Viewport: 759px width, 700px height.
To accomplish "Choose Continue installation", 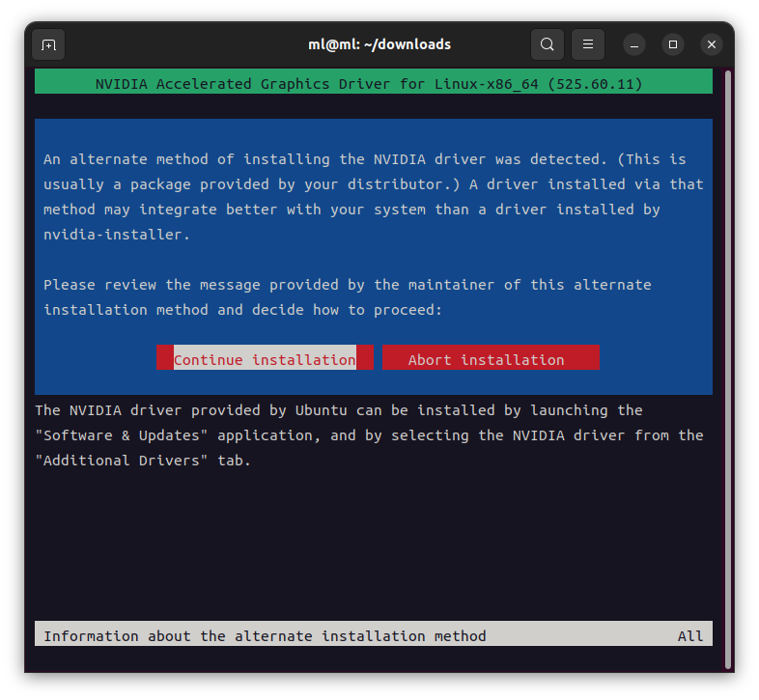I will [265, 358].
